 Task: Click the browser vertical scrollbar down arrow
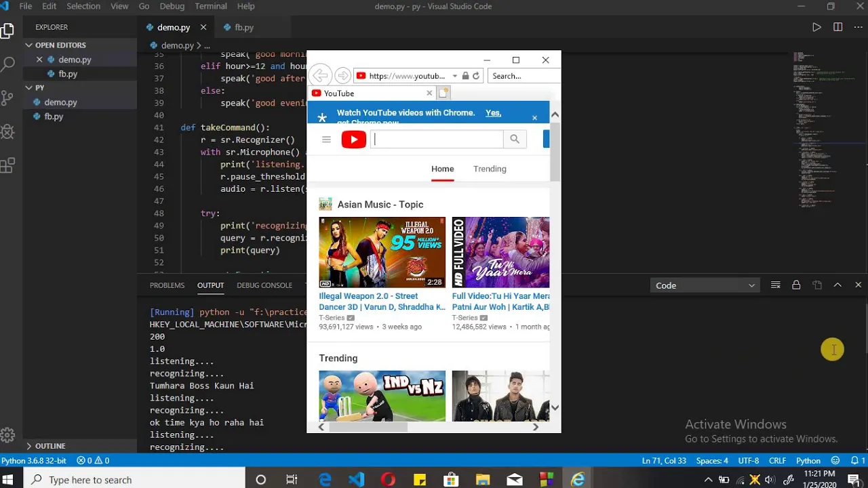click(x=555, y=407)
